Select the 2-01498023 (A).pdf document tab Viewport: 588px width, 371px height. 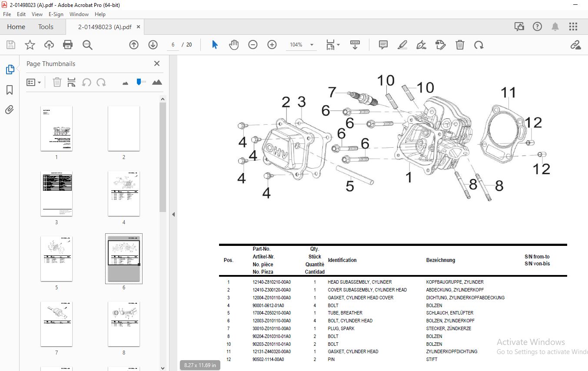click(105, 27)
